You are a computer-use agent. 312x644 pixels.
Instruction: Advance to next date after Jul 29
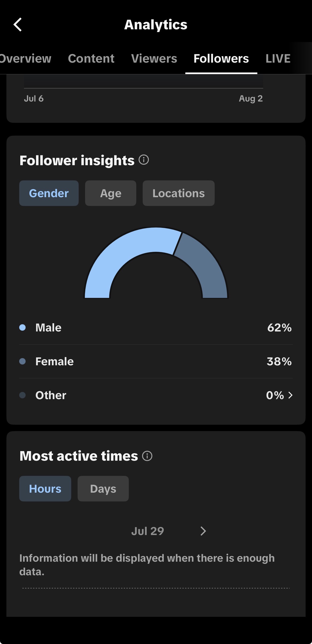[x=203, y=531]
